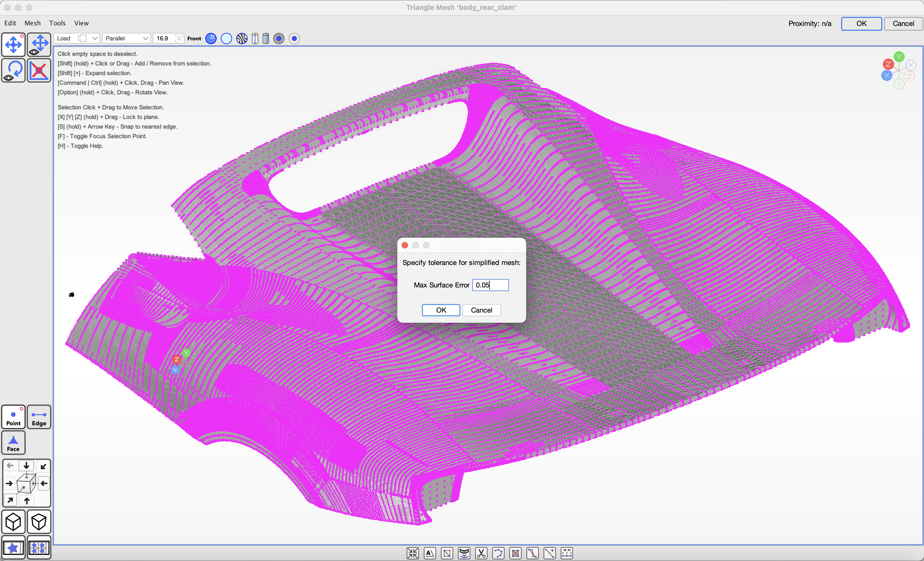Click the green Y axis on orientation gizmo
Image resolution: width=924 pixels, height=561 pixels.
coord(899,57)
